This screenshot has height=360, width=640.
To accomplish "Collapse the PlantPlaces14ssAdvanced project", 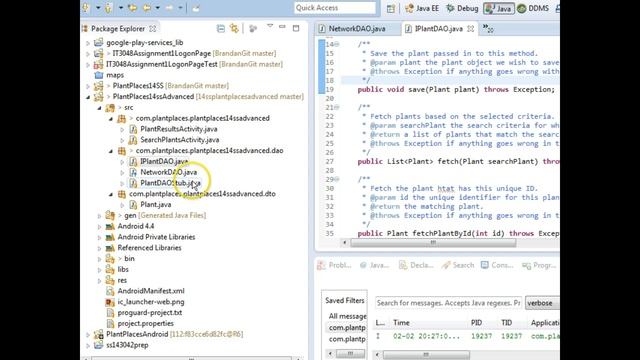I will coord(88,97).
